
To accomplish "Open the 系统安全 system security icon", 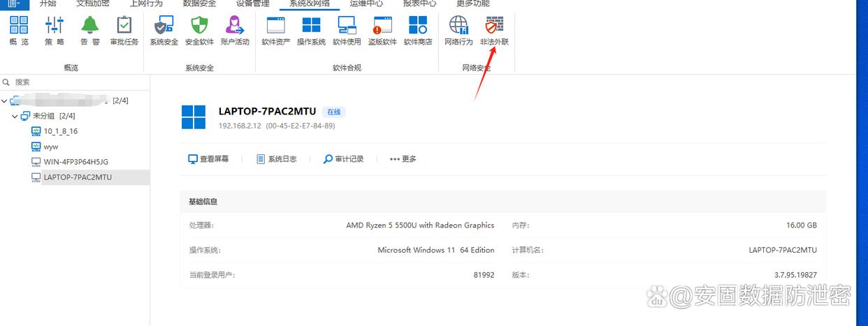I will [164, 31].
